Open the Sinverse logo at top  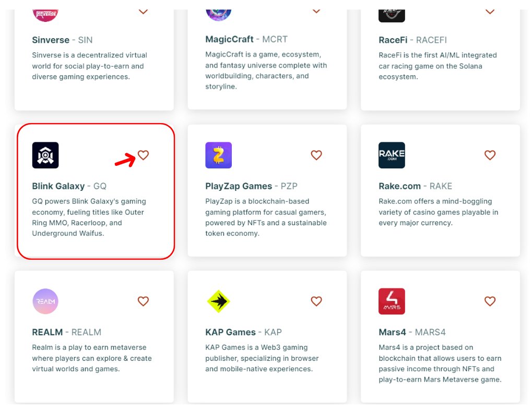(x=45, y=16)
